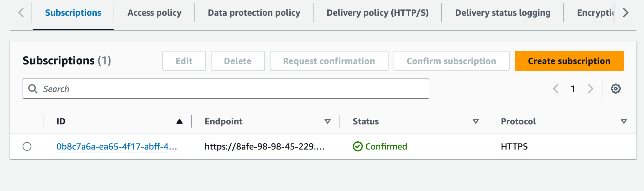Image resolution: width=644 pixels, height=191 pixels.
Task: Open Delivery policy (HTTP/S) tab
Action: click(378, 13)
